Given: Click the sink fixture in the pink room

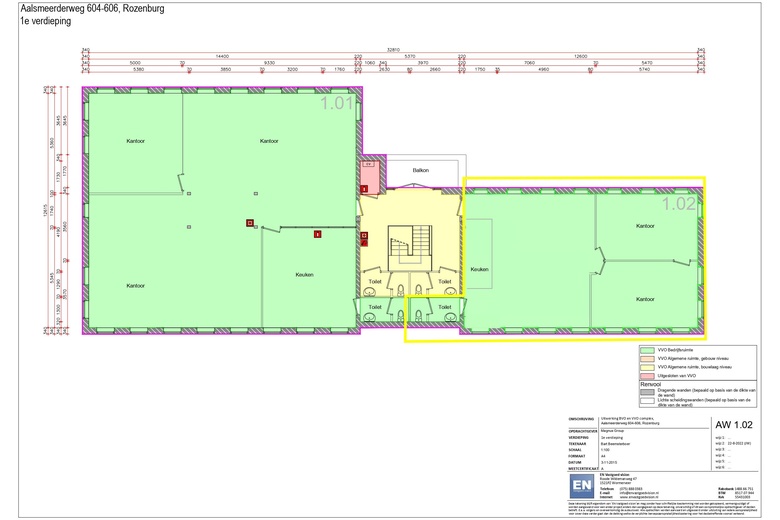Looking at the screenshot, I should pos(368,163).
